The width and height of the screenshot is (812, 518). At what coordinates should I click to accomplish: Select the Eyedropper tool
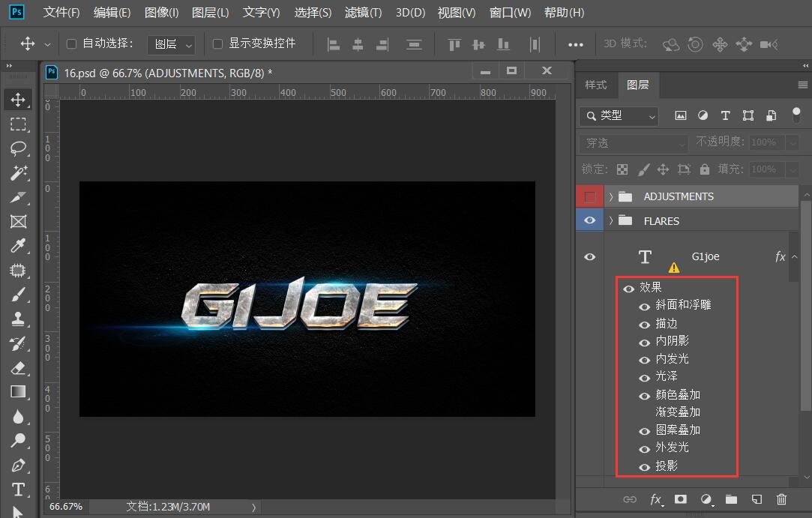point(18,246)
